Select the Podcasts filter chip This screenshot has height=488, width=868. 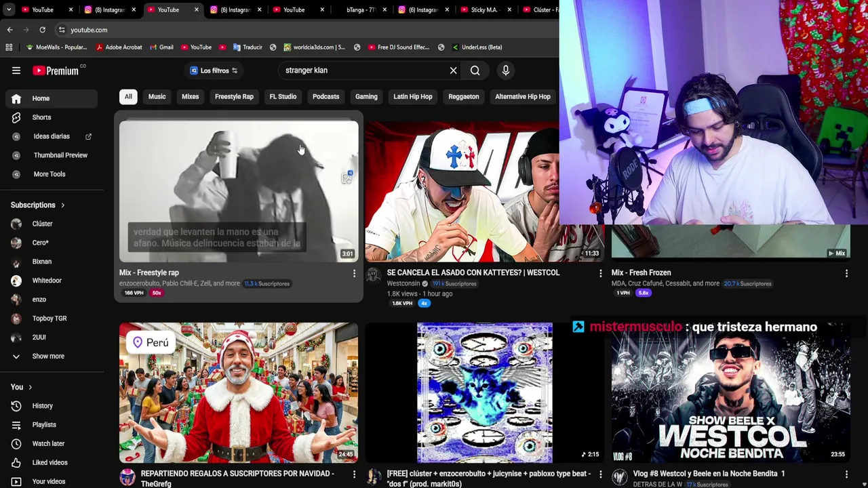coord(325,96)
